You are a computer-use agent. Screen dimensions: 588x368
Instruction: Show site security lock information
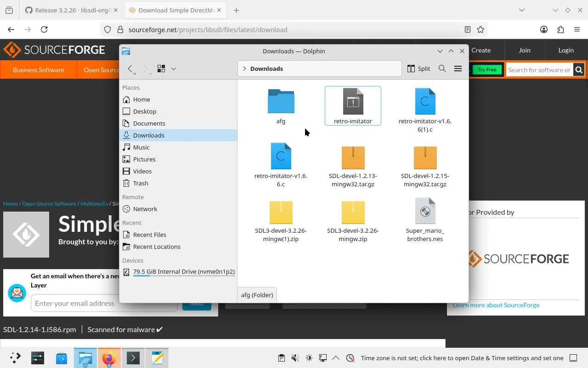(x=120, y=29)
